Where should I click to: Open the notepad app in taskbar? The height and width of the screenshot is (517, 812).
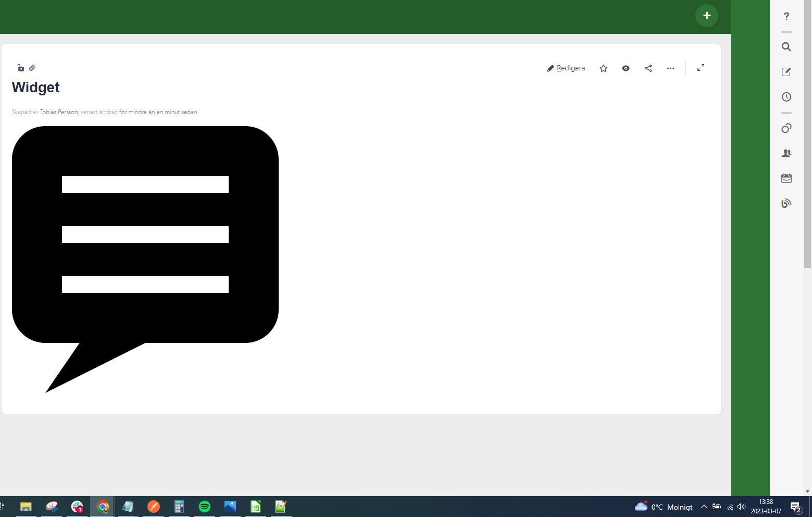[128, 507]
